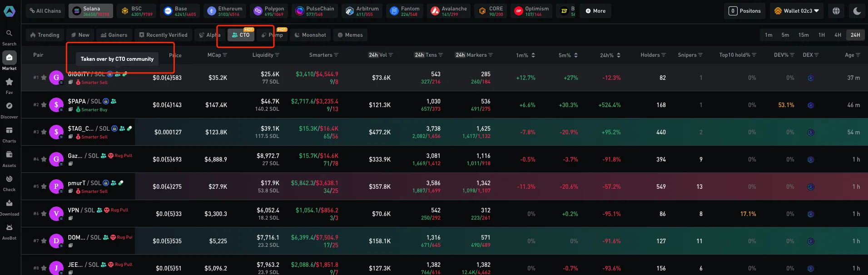Click the globe language icon
The width and height of the screenshot is (868, 275).
(836, 11)
